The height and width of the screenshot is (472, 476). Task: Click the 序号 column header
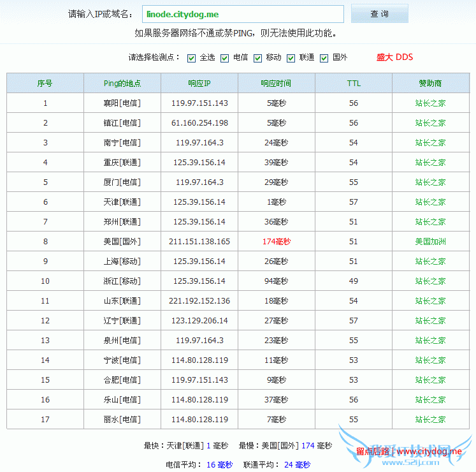[45, 83]
